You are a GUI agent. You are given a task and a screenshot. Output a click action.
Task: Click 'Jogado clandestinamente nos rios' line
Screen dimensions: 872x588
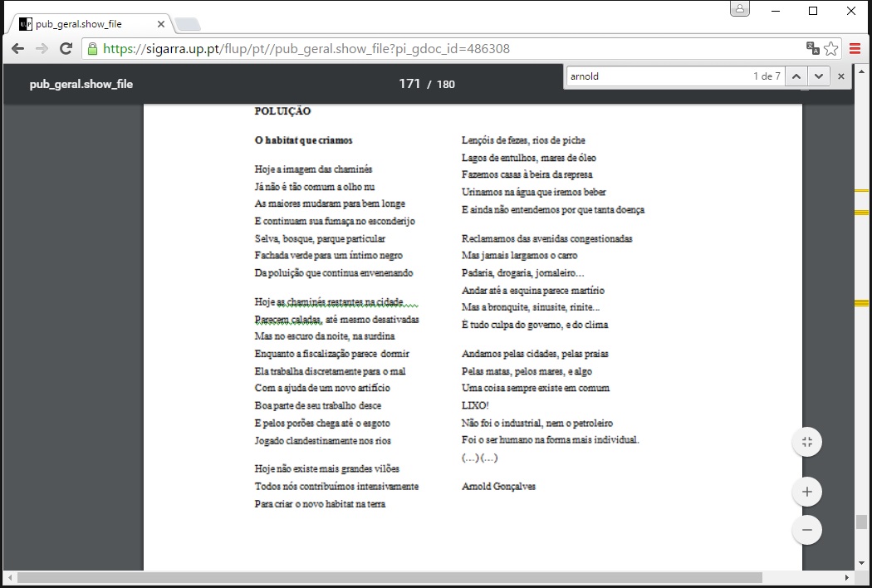pos(322,440)
